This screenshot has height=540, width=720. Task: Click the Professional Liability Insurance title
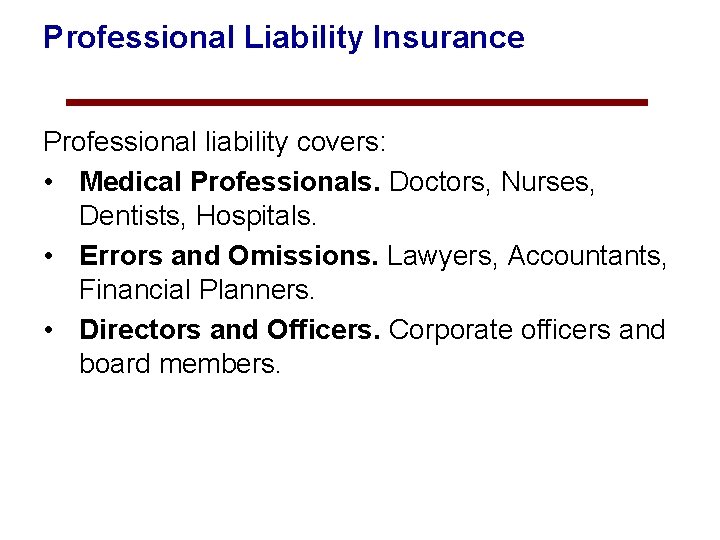click(x=283, y=38)
